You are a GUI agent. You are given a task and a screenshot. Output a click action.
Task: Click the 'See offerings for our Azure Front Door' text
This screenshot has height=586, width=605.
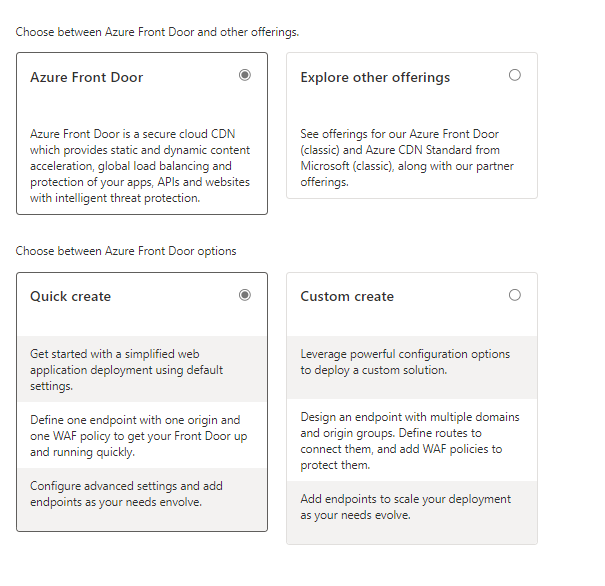pos(400,134)
